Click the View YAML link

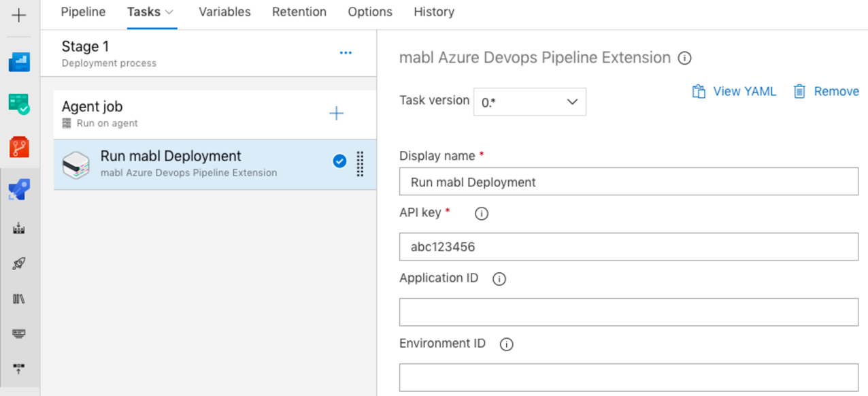click(x=744, y=91)
